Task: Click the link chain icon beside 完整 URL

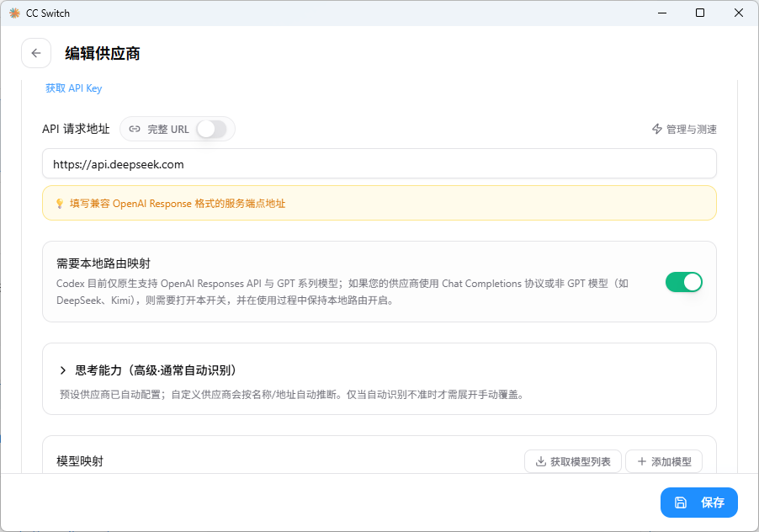Action: point(135,130)
